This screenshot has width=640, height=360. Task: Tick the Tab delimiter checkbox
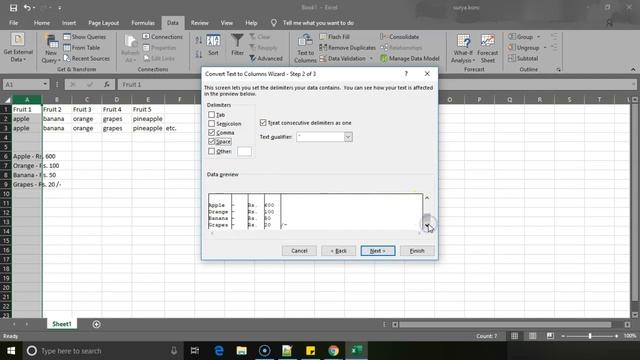click(211, 115)
